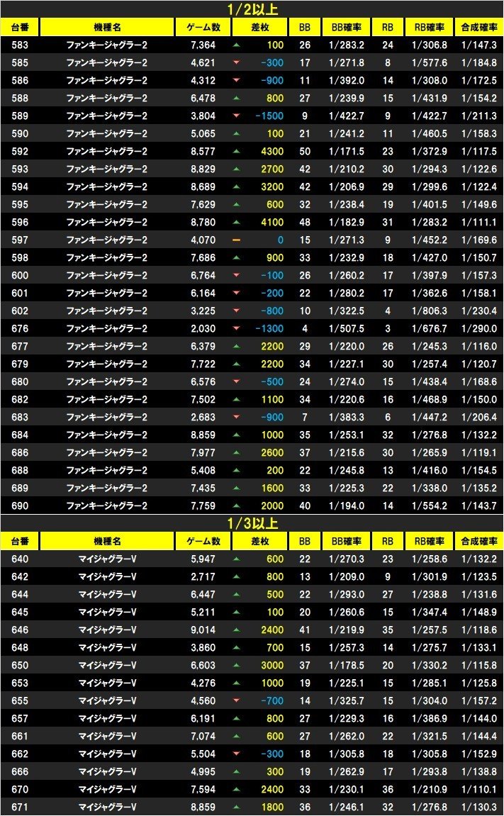The width and height of the screenshot is (504, 816).
Task: Click the red down arrow in row 586
Action: (x=237, y=81)
